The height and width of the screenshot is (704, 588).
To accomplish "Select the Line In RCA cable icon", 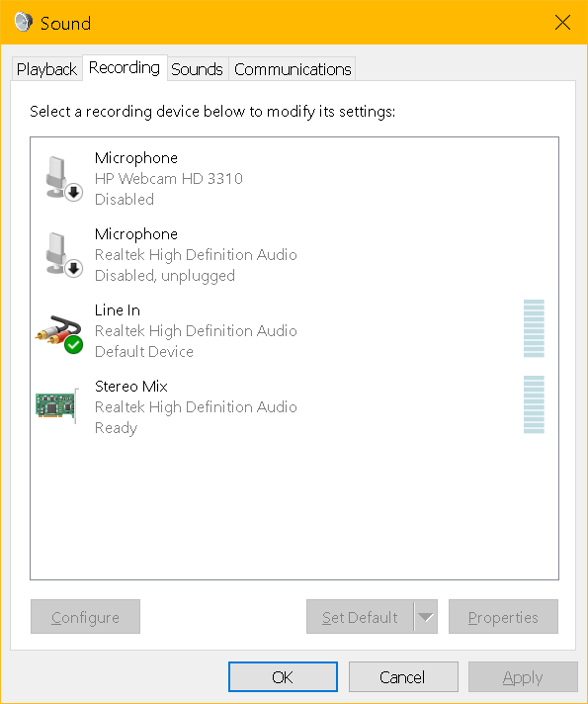I will 59,334.
